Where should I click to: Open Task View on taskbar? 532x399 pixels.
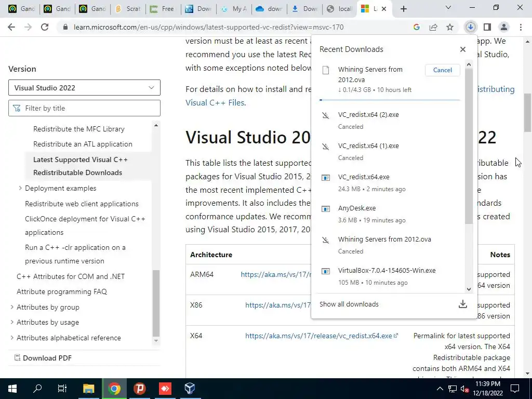point(62,389)
